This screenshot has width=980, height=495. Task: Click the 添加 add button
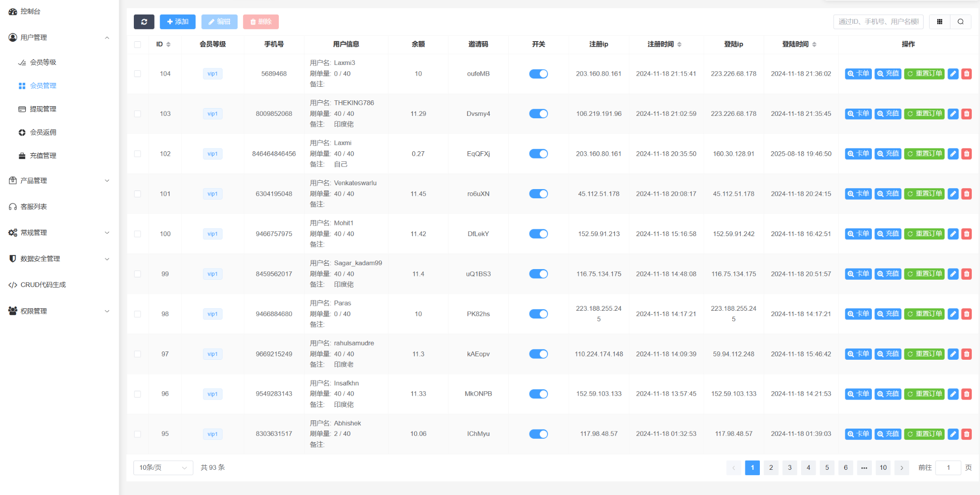(x=177, y=22)
